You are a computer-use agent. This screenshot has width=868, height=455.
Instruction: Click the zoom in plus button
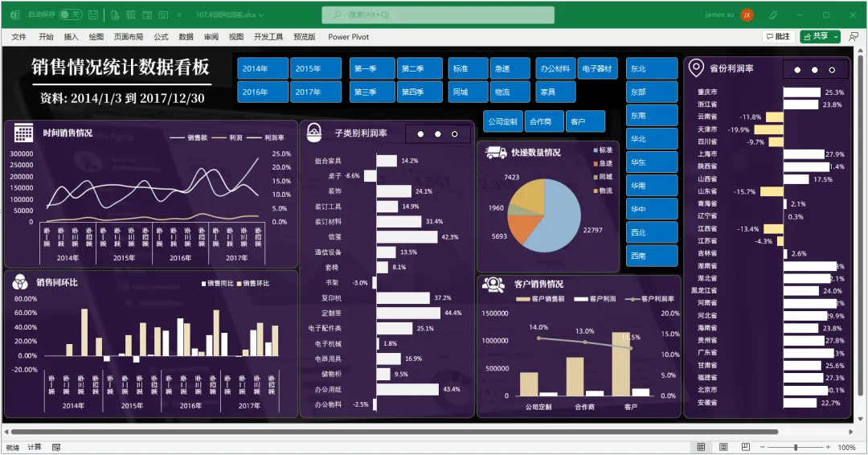point(828,447)
